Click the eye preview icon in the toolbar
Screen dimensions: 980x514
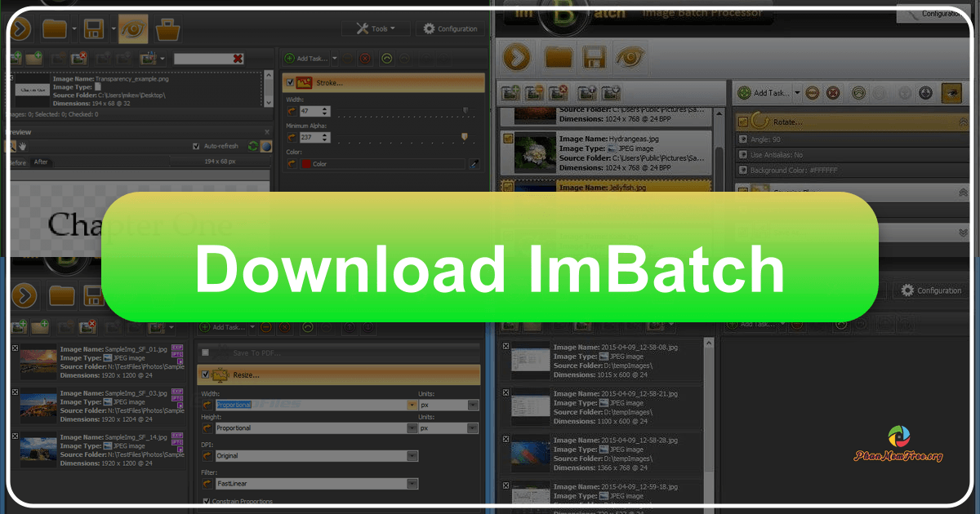(x=133, y=28)
